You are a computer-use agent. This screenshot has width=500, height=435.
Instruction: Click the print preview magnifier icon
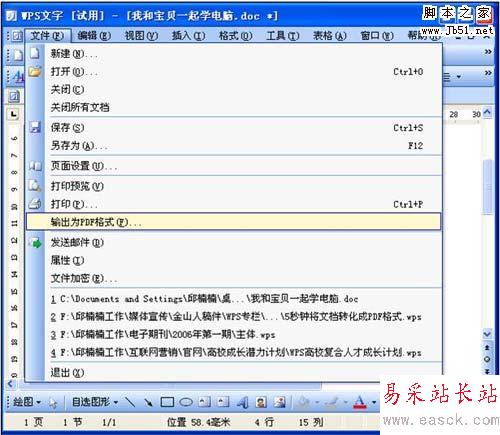click(x=35, y=186)
